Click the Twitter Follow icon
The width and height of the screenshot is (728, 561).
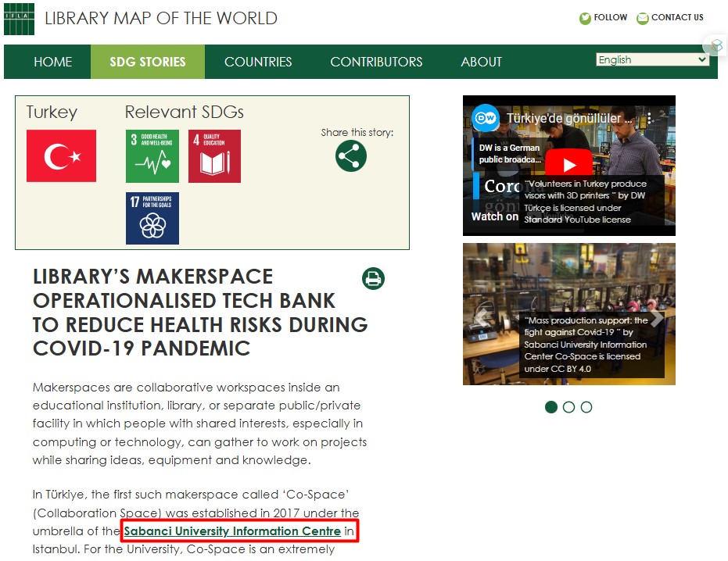[x=585, y=18]
